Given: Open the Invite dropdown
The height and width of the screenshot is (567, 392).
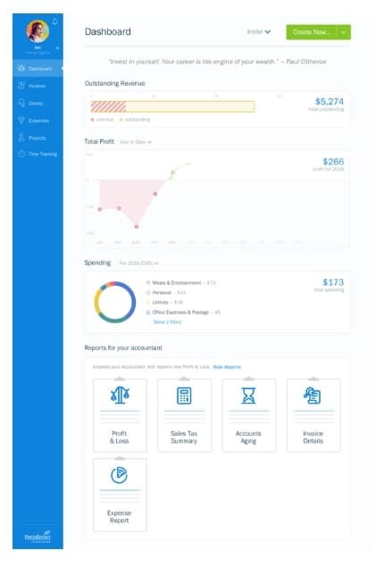Looking at the screenshot, I should pos(259,32).
